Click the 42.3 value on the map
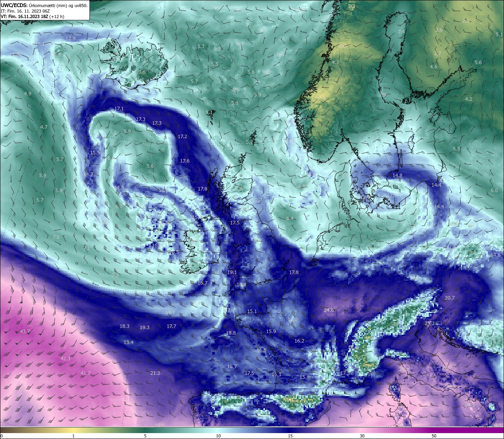 pos(65,359)
